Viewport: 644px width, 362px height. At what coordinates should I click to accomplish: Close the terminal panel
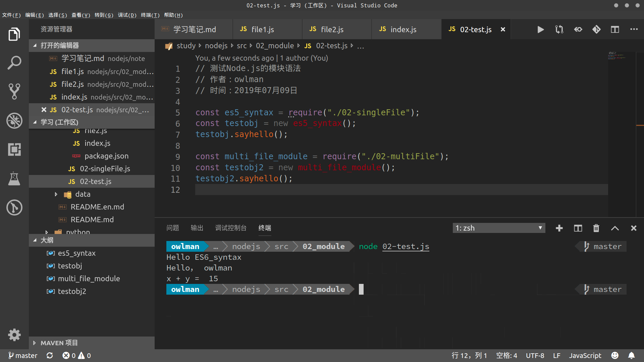tap(634, 228)
